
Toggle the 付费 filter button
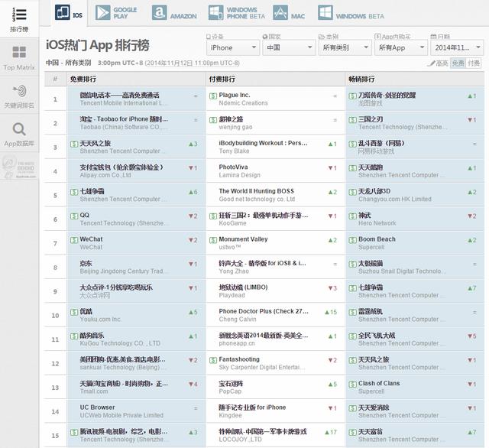pyautogui.click(x=474, y=63)
